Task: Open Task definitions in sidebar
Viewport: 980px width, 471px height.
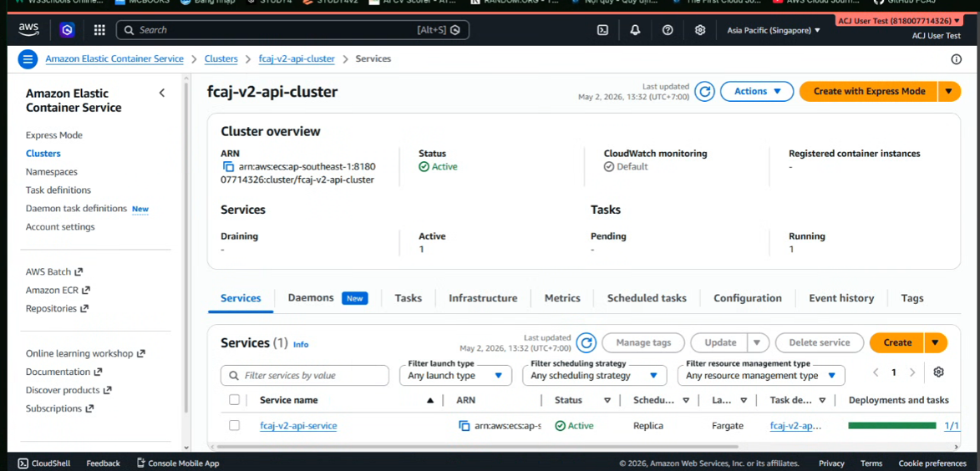Action: [58, 190]
